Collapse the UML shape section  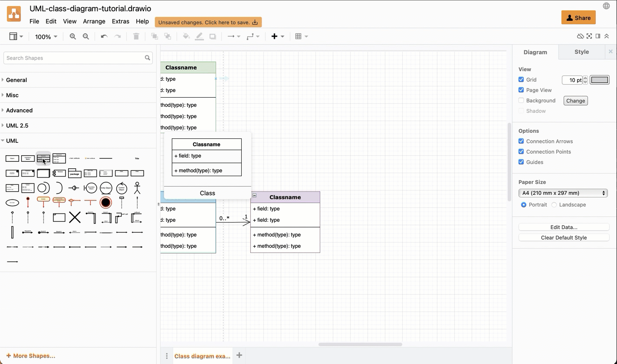[x=12, y=141]
